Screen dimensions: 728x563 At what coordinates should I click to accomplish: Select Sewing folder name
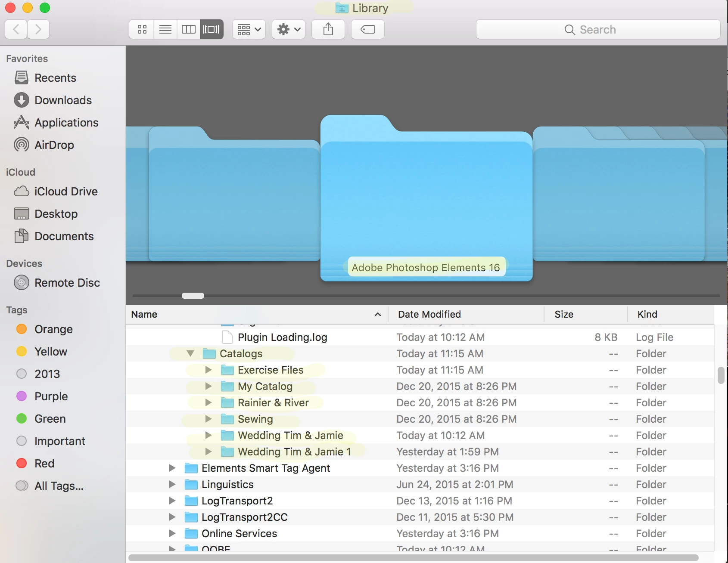click(255, 419)
